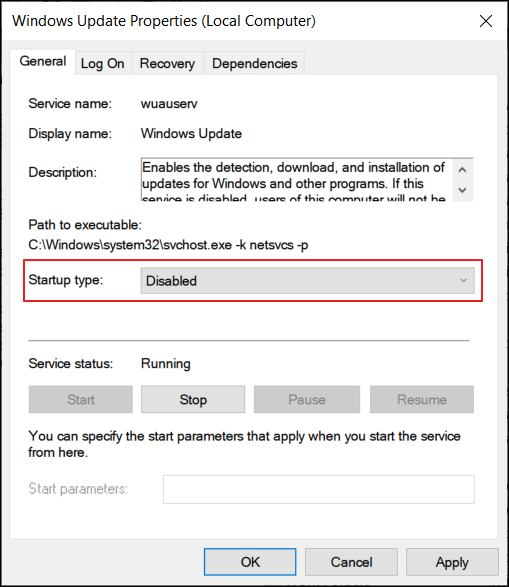Open the Log On tab
The height and width of the screenshot is (587, 509).
[103, 64]
